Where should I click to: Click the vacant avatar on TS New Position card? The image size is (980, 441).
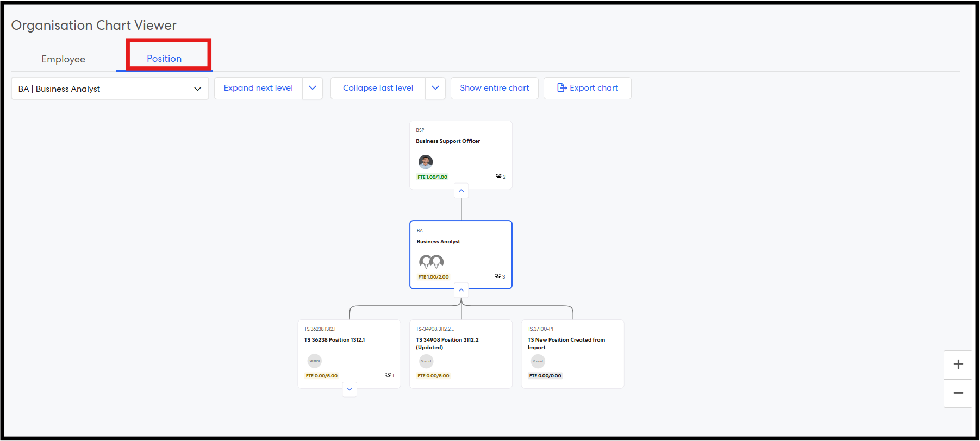[538, 361]
